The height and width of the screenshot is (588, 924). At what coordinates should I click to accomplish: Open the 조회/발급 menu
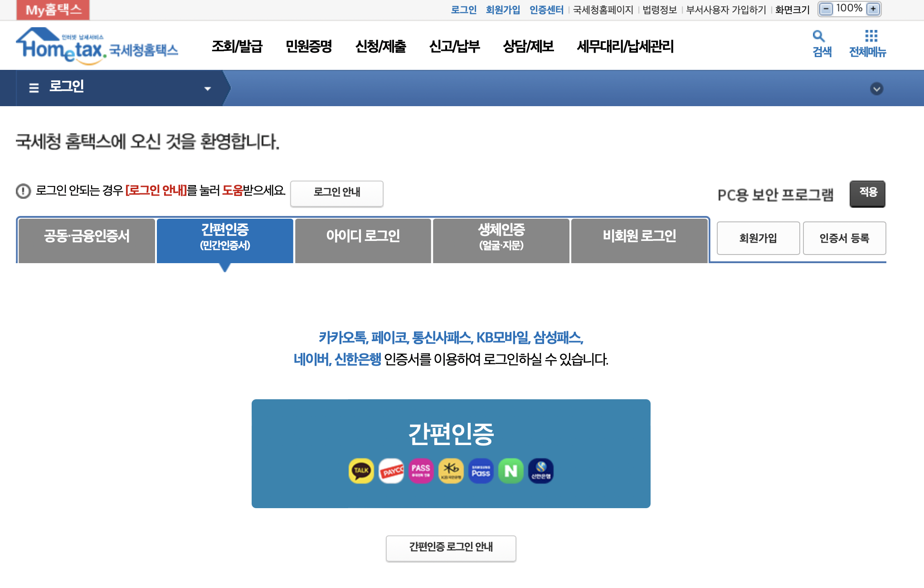[x=237, y=46]
